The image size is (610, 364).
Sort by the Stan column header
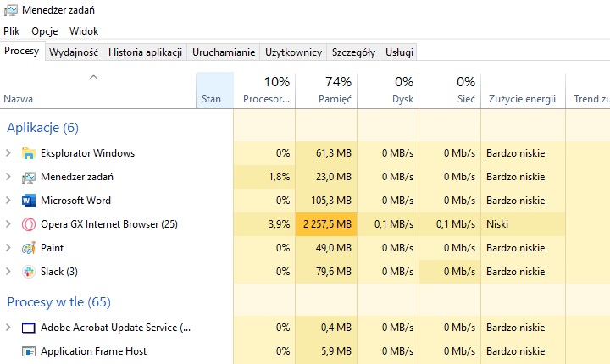click(x=214, y=91)
